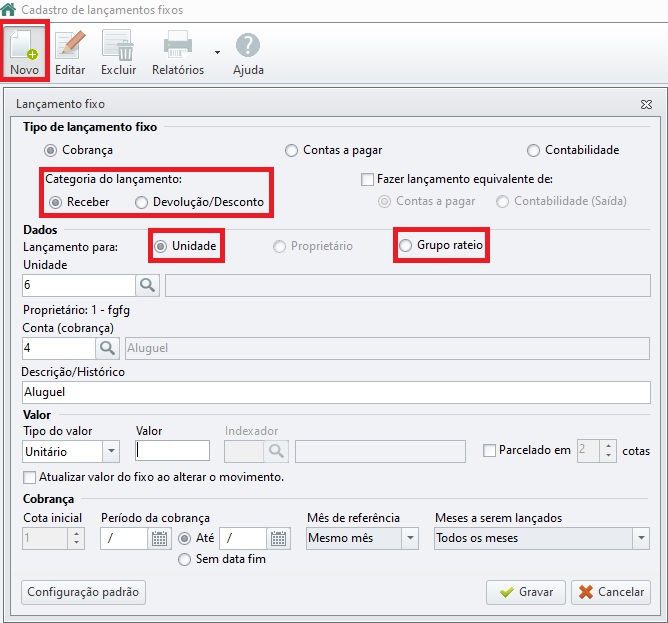
Task: Click the Valor amount input field
Action: click(172, 450)
